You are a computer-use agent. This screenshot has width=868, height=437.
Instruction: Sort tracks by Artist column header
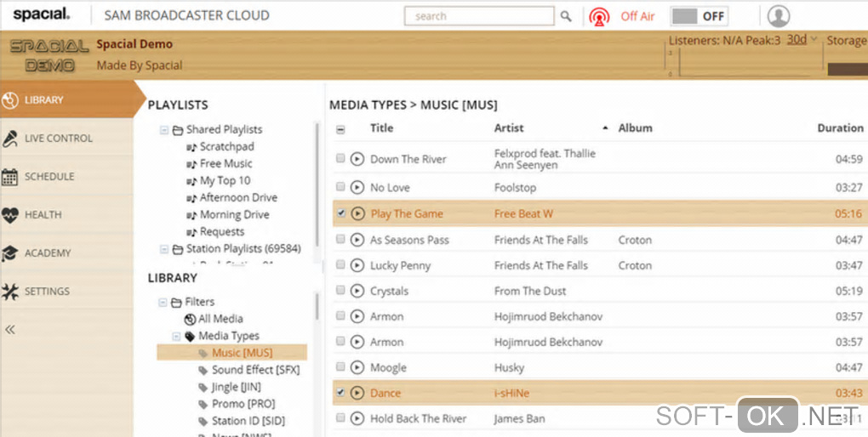(509, 128)
